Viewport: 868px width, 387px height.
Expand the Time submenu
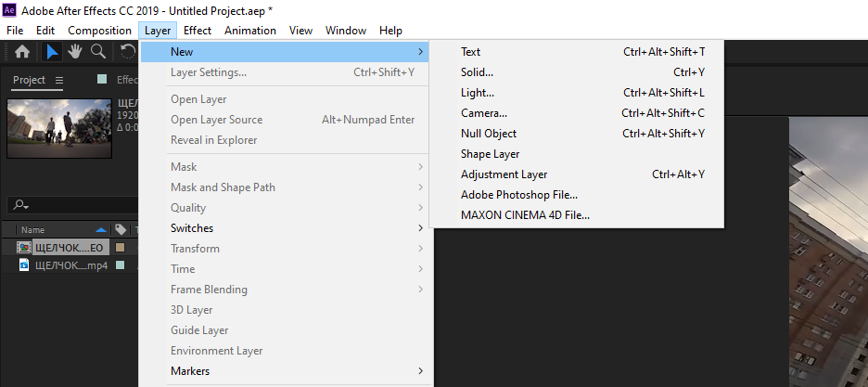[285, 269]
